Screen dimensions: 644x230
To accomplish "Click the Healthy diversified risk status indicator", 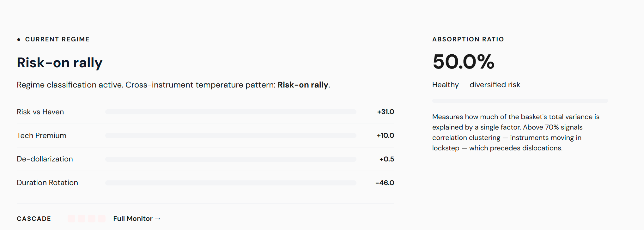I will [x=476, y=85].
